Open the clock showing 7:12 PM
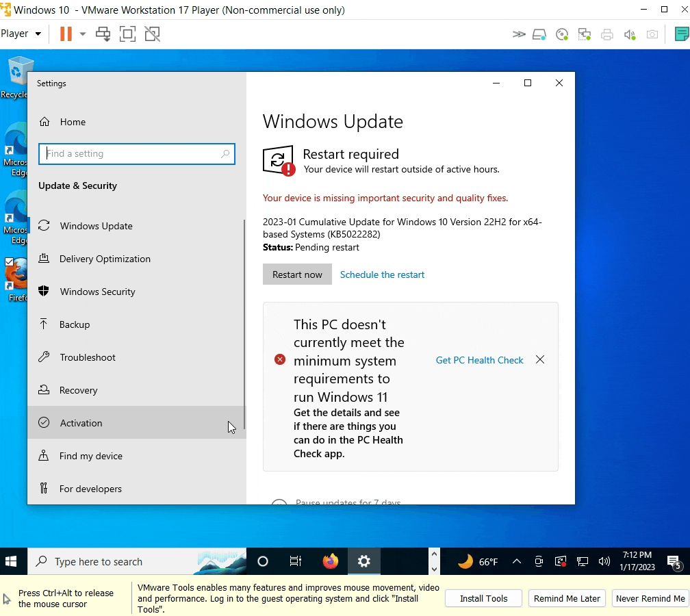 [637, 561]
